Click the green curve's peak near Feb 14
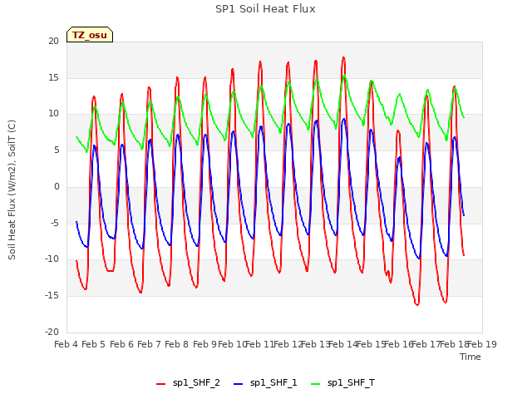Screen dimensions: 532x399 click(x=344, y=76)
